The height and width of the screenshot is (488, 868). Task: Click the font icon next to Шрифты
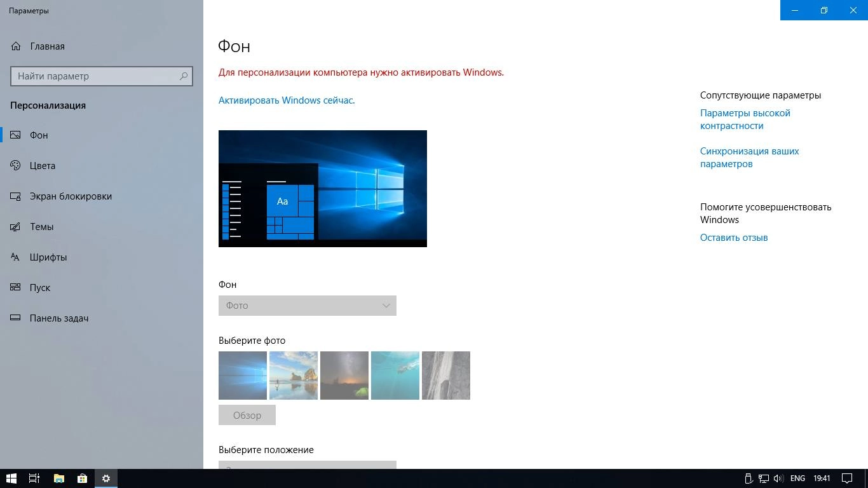click(x=16, y=257)
